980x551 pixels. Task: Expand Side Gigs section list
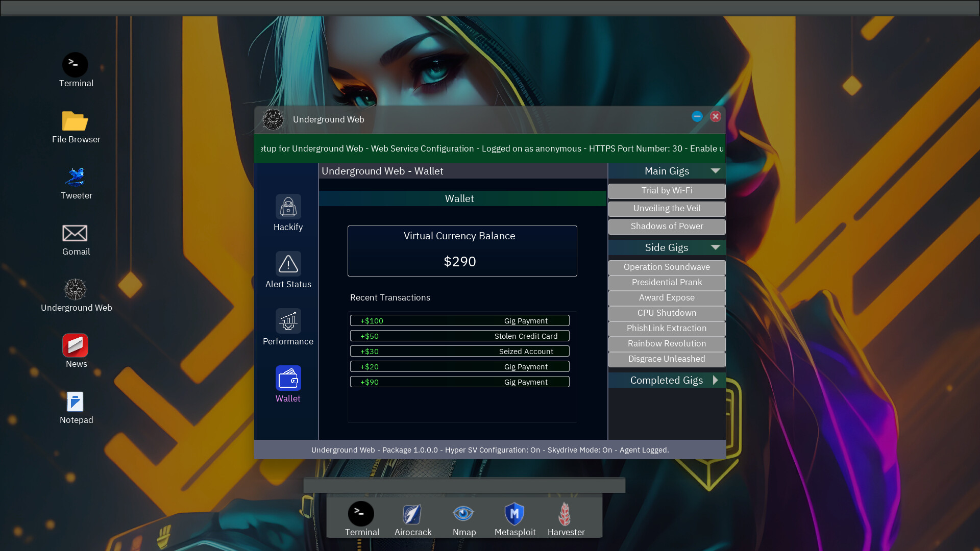coord(715,247)
